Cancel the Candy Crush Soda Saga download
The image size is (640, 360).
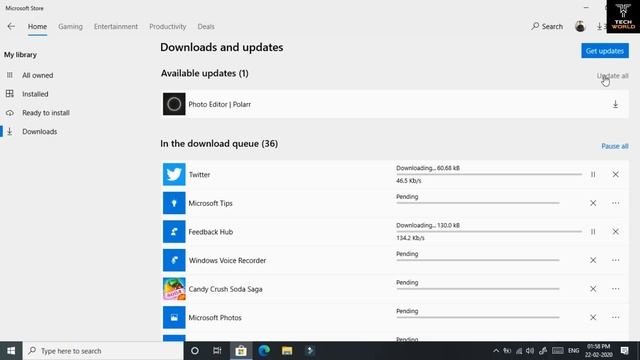pyautogui.click(x=593, y=289)
